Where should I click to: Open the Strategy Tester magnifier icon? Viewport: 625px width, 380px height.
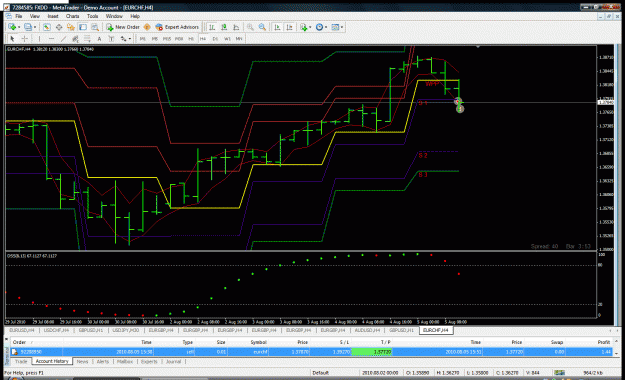click(x=94, y=27)
